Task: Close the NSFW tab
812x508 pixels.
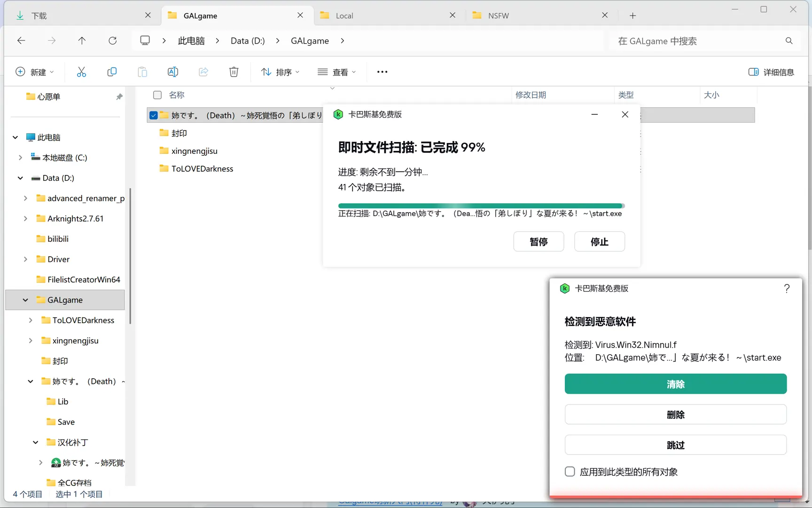Action: point(605,15)
